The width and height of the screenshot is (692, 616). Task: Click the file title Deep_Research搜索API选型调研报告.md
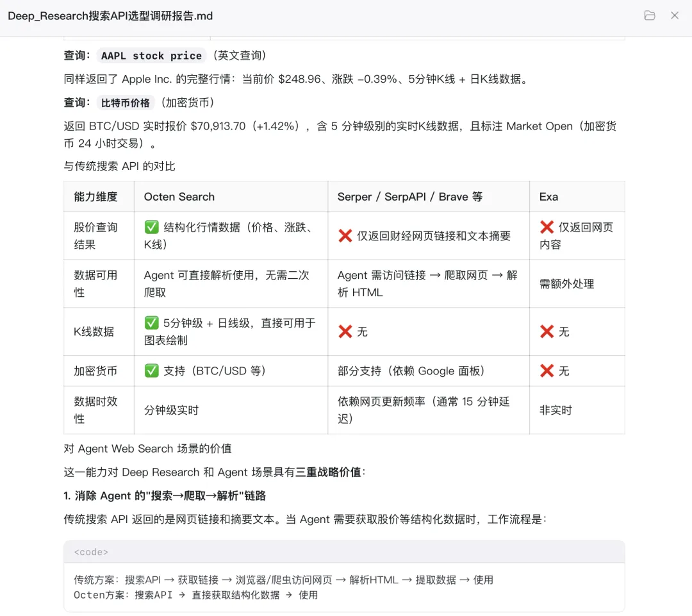tap(110, 16)
